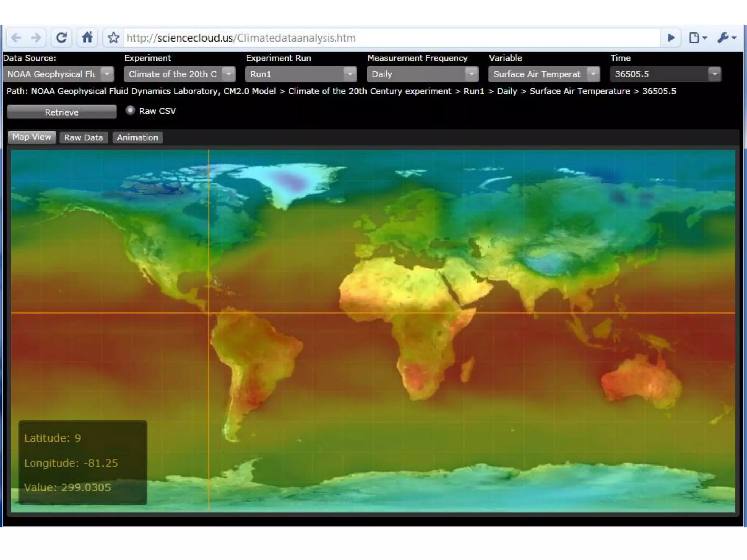Expand the Variable Surface Air Temperature dropdown
The image size is (747, 560).
coord(593,74)
